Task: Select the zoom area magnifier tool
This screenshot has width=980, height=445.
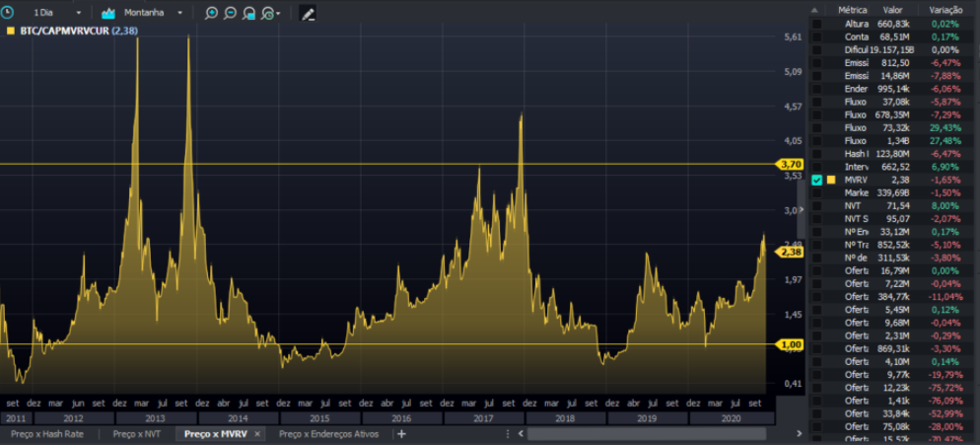Action: (x=248, y=13)
